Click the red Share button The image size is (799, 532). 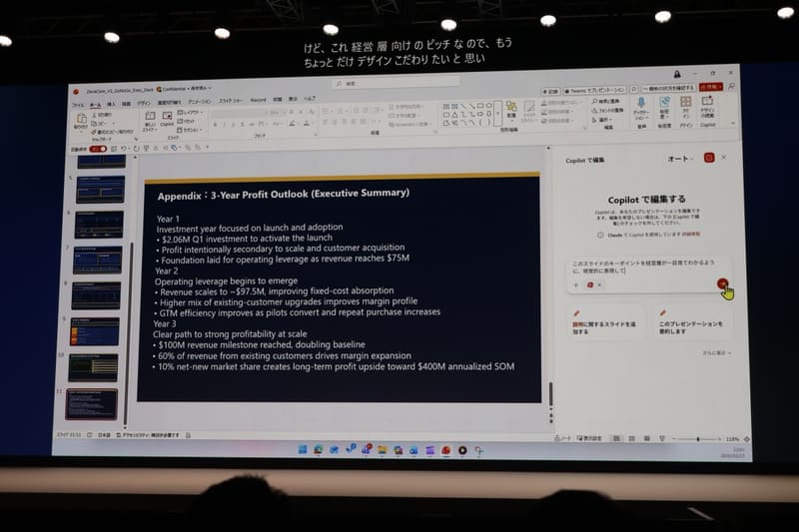pyautogui.click(x=710, y=87)
